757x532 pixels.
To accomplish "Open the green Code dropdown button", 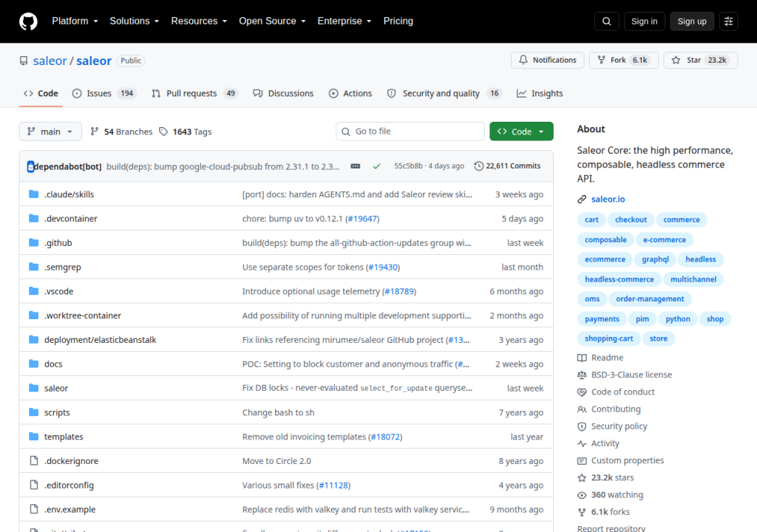I will coord(521,132).
